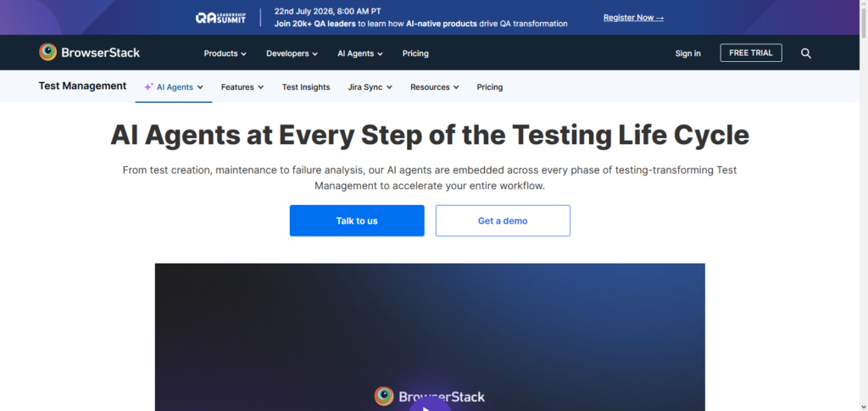Image resolution: width=868 pixels, height=411 pixels.
Task: Expand the Developers dropdown menu
Action: (x=292, y=53)
